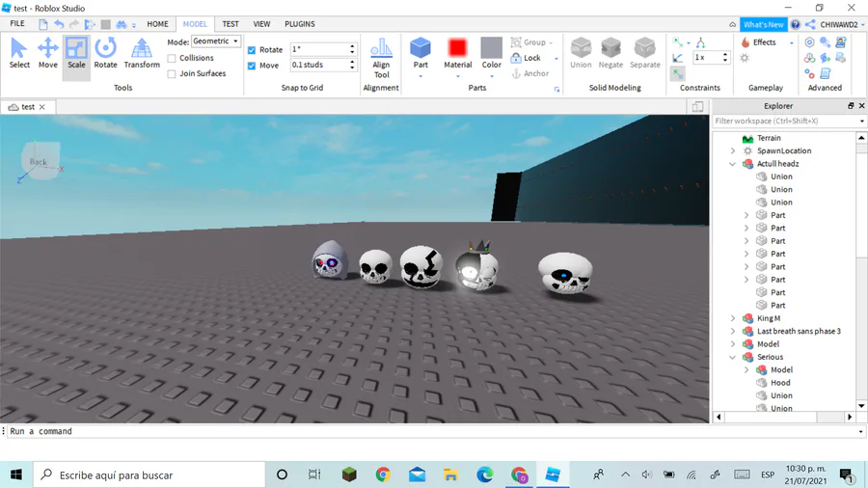The height and width of the screenshot is (488, 868).
Task: Switch to the TEST ribbon tab
Action: [x=231, y=24]
